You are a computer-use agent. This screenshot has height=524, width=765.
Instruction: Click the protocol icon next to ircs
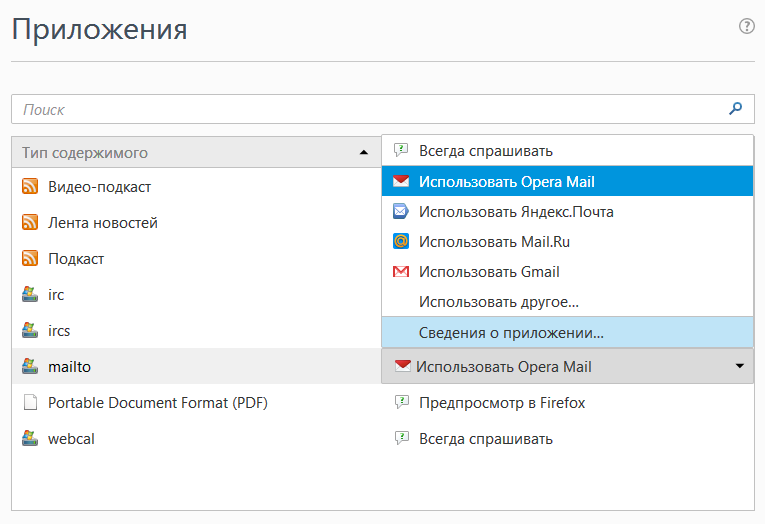click(30, 330)
